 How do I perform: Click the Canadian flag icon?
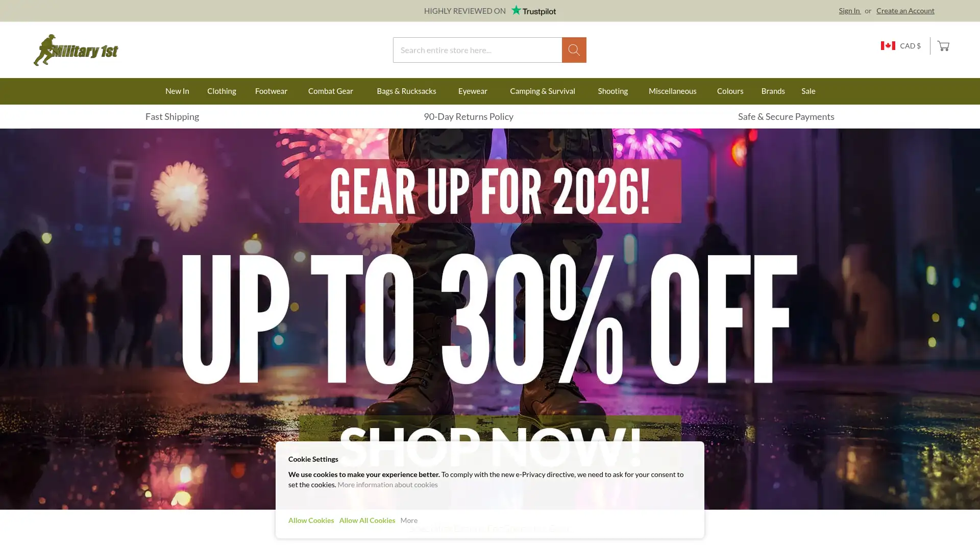click(x=888, y=46)
